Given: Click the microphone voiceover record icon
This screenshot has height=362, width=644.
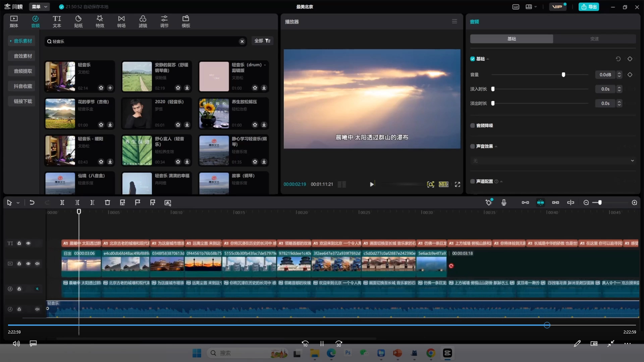Looking at the screenshot, I should pyautogui.click(x=503, y=202).
